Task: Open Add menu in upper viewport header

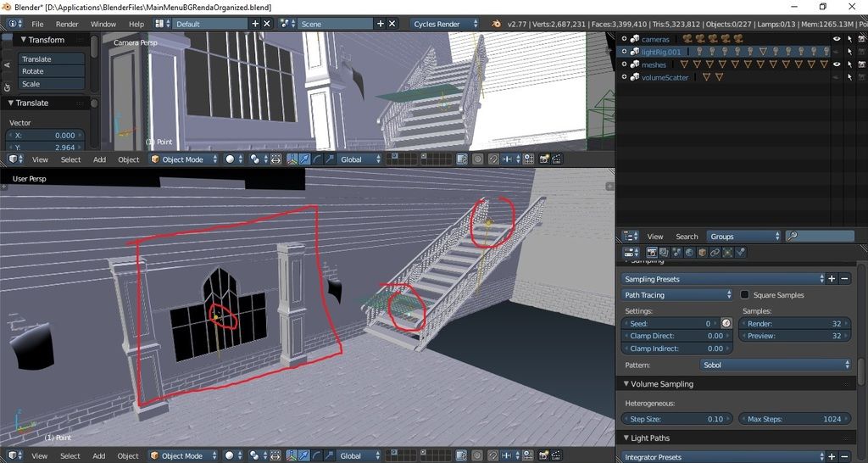Action: (99, 159)
